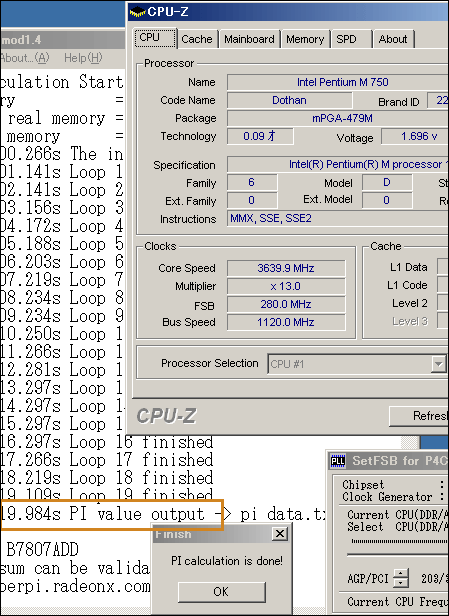The image size is (449, 616).
Task: Click the Voltage value 1.696 v
Action: [x=415, y=136]
